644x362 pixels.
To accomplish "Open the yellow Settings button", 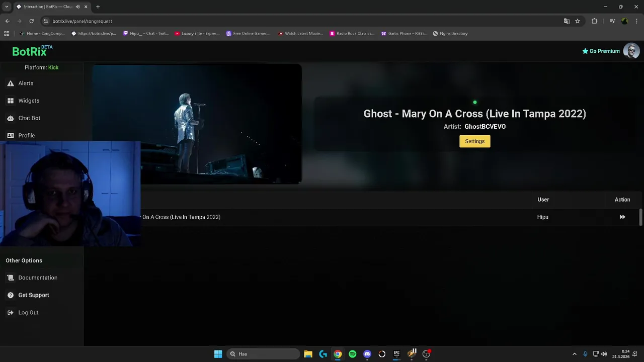I will click(474, 141).
